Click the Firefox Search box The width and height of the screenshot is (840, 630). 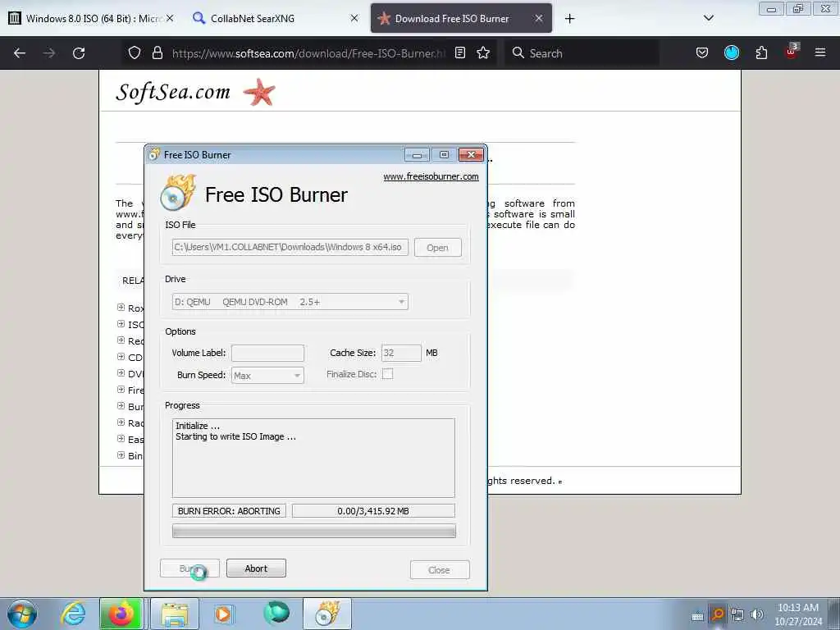582,53
